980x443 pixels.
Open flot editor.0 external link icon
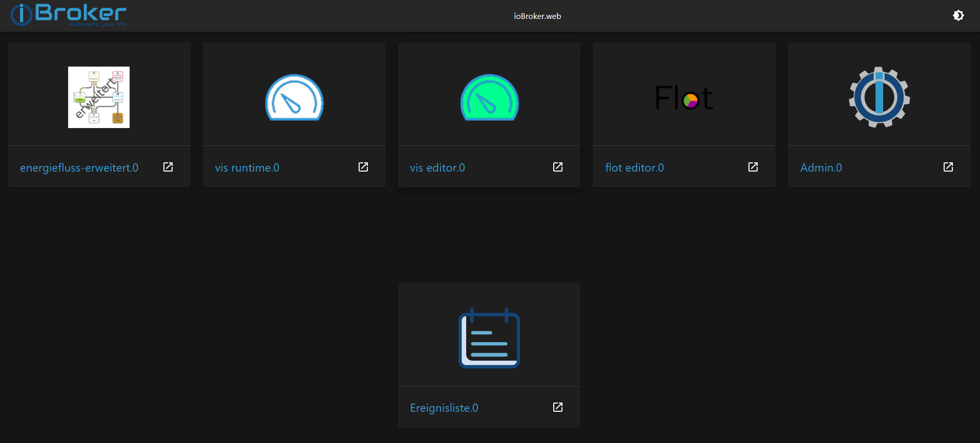coord(753,167)
